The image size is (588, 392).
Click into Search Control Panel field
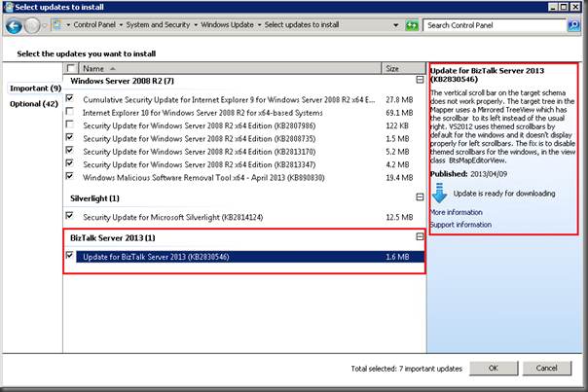point(495,25)
